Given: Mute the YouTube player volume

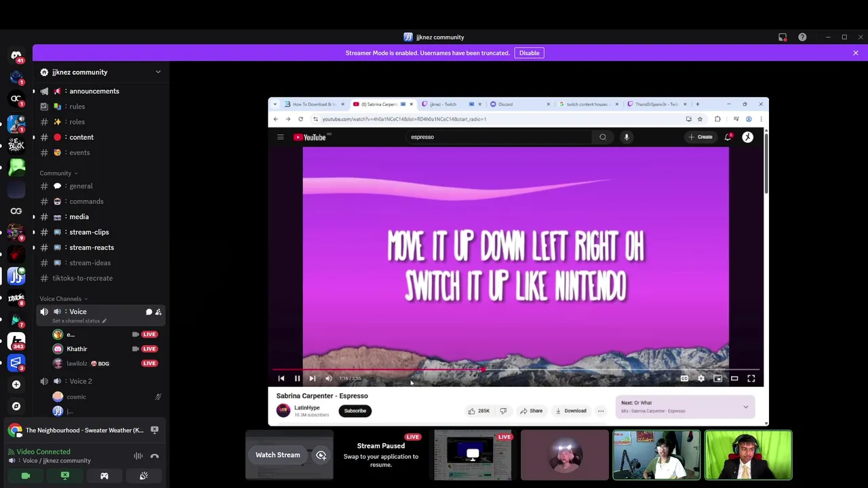Looking at the screenshot, I should [329, 378].
